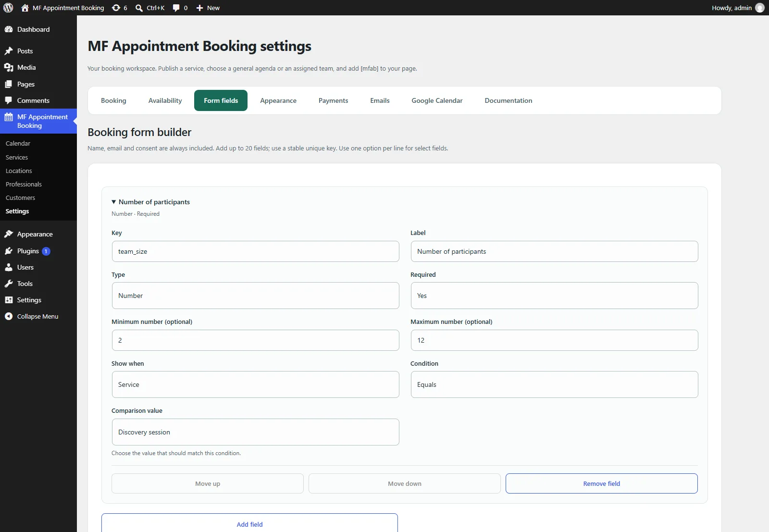Click the Ctrl+K search magnifier icon
Image resolution: width=769 pixels, height=532 pixels.
[139, 8]
